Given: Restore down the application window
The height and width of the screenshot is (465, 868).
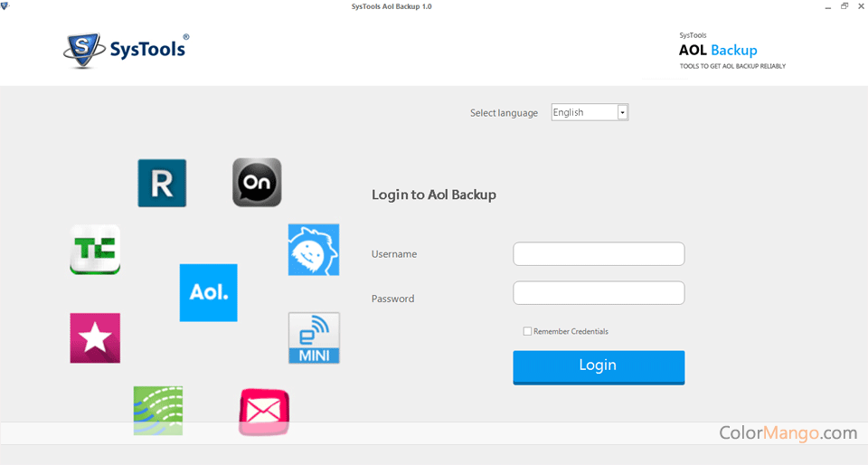Looking at the screenshot, I should [844, 6].
